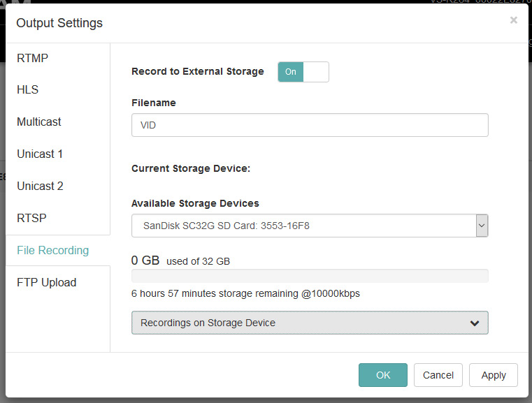The height and width of the screenshot is (403, 532).
Task: Toggle Record to External Storage off
Action: coord(303,72)
